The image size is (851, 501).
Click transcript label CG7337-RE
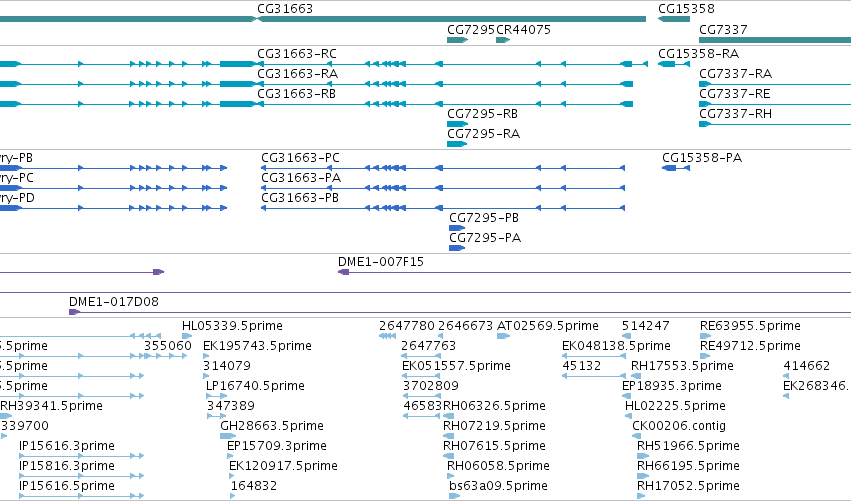pos(735,94)
